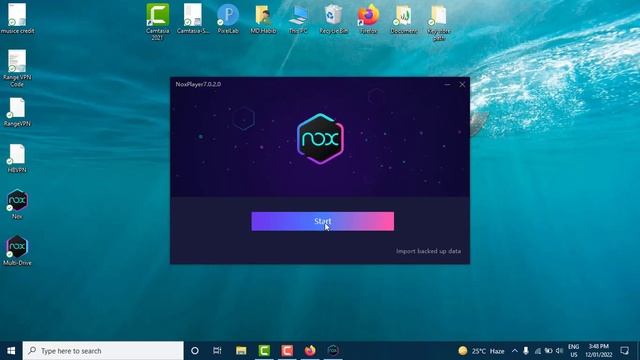Select the Recycle Bin desktop icon
This screenshot has width=640, height=360.
[333, 19]
